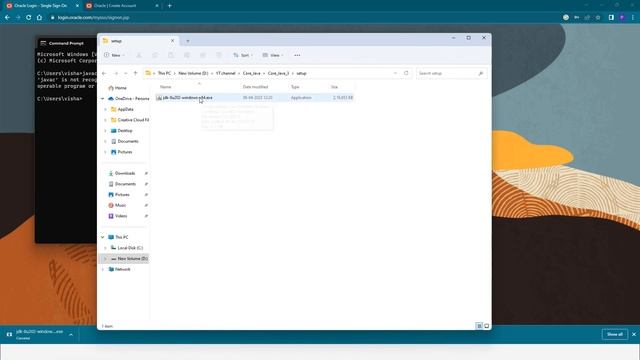Image resolution: width=640 pixels, height=360 pixels.
Task: Click the Rename icon in Explorer toolbar
Action: pyautogui.click(x=187, y=55)
